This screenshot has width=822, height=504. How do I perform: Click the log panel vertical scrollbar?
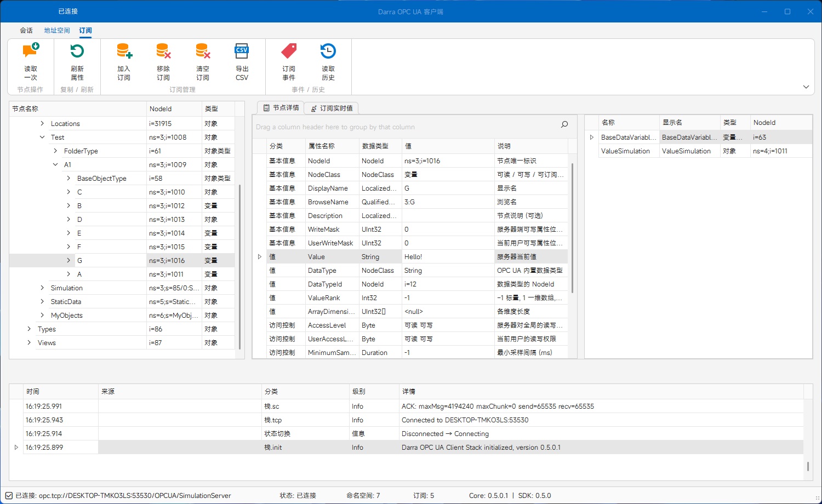[x=808, y=467]
